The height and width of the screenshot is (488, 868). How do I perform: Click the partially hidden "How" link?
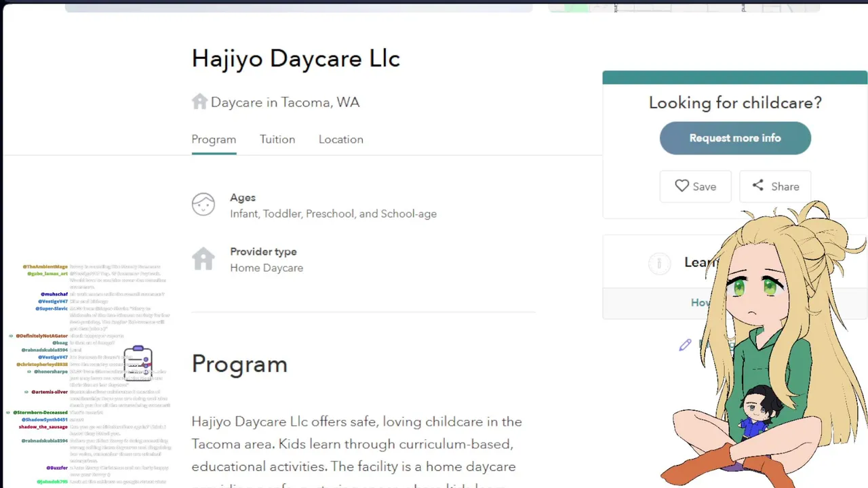[700, 302]
